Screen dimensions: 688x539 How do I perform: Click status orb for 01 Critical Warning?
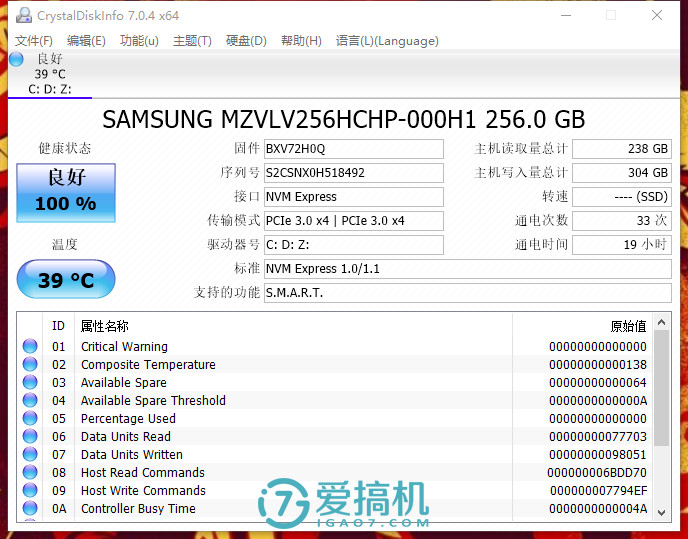pos(30,346)
